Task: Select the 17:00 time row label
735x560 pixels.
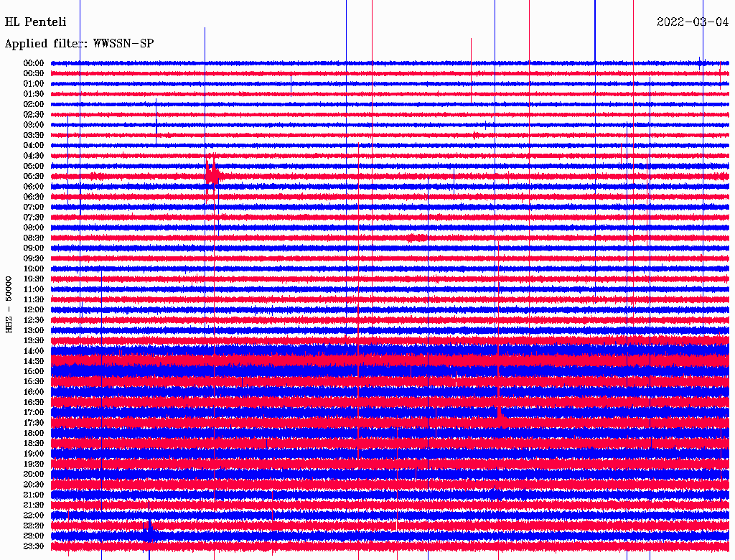Action: tap(34, 412)
